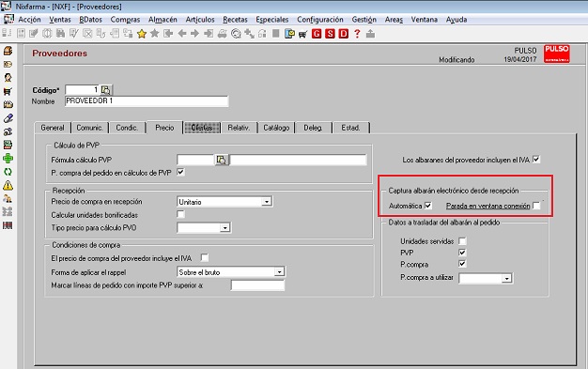Click the red D toolbar button
Viewport: 588px width, 369px height.
click(x=344, y=34)
